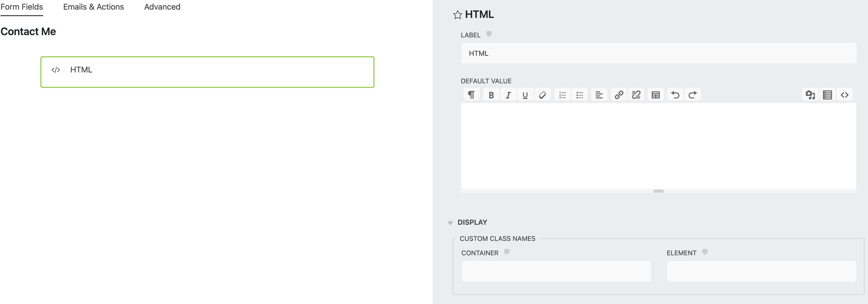Click the insert media icon

pos(810,95)
